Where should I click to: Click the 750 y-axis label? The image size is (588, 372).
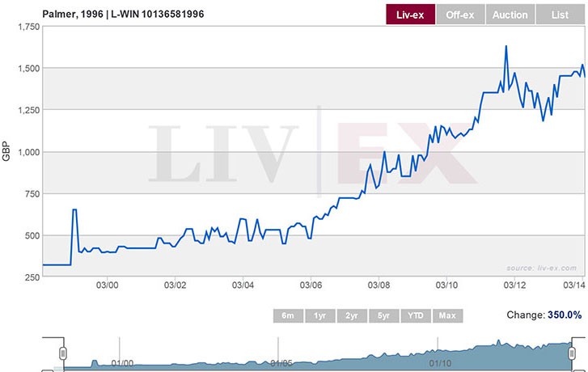point(32,194)
